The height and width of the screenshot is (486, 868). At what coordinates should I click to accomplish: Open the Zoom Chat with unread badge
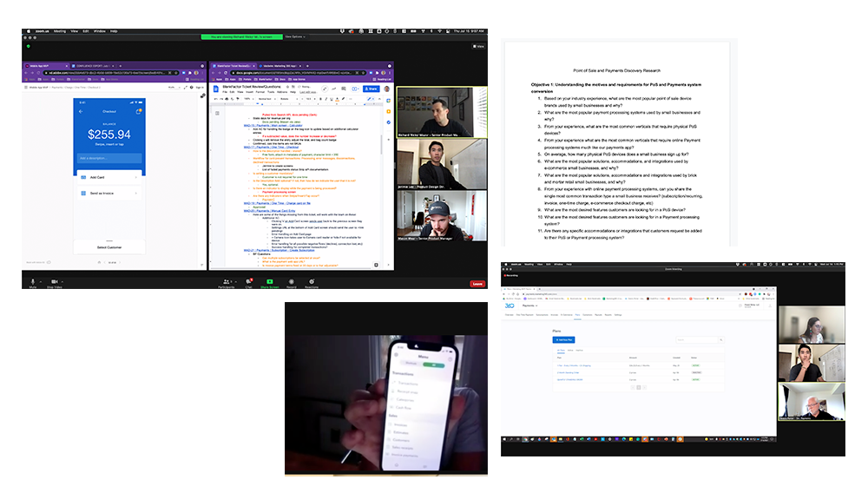(x=249, y=283)
